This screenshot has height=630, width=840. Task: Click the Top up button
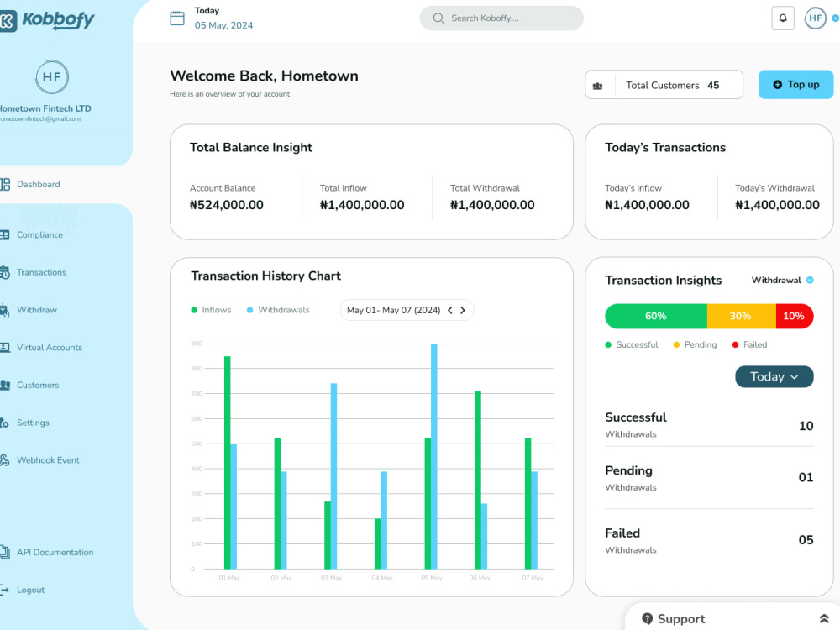(x=795, y=85)
